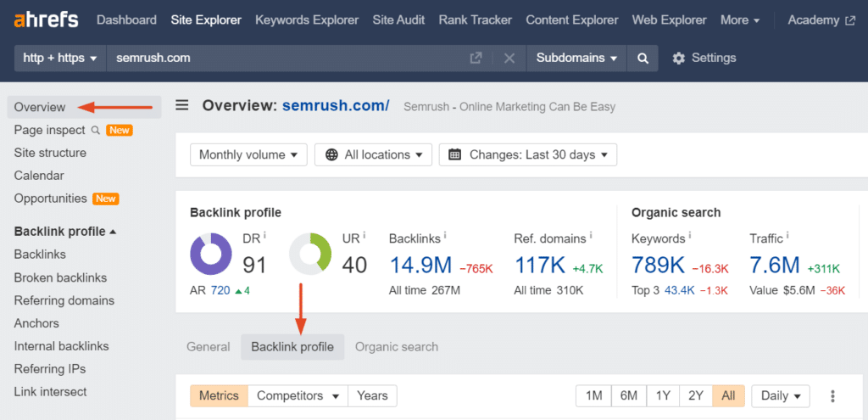
Task: Click the 14.9M backlinks value
Action: coord(420,266)
